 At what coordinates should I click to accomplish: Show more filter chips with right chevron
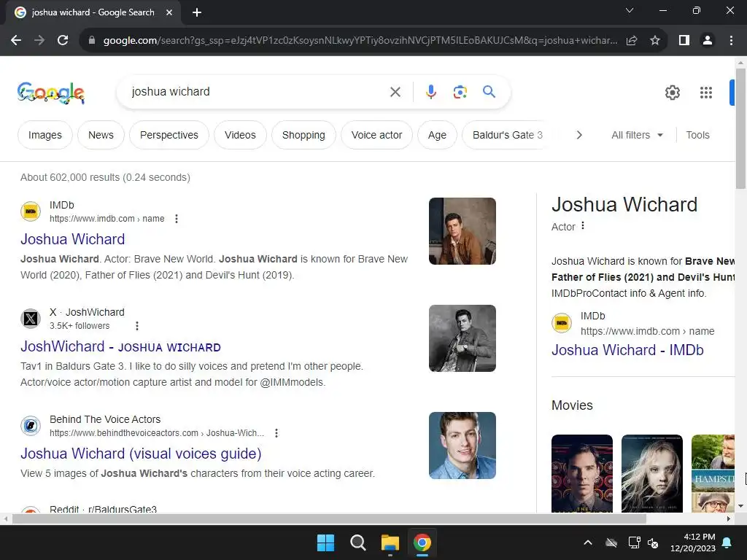point(578,135)
